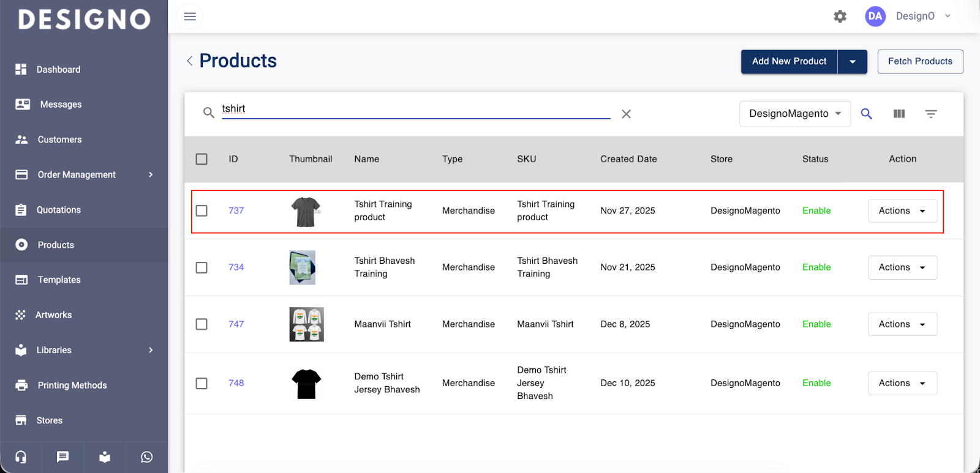Click the blue search magnifier icon
This screenshot has height=473, width=980.
coord(866,114)
